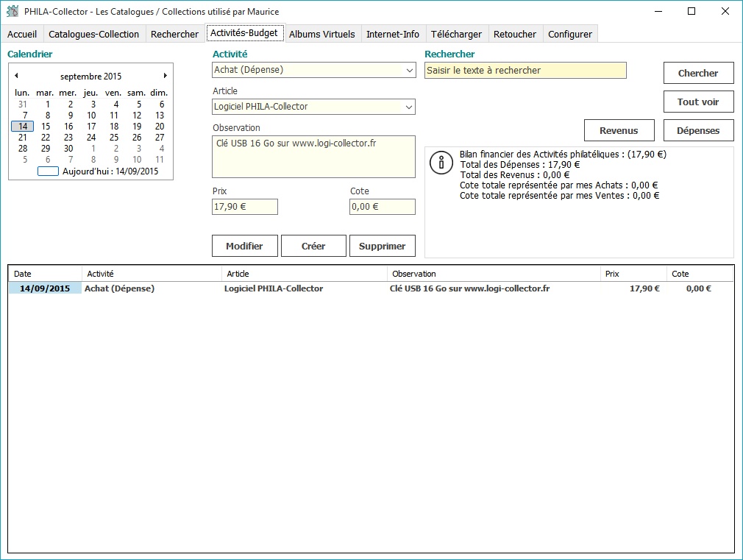The height and width of the screenshot is (560, 743).
Task: Click the Cote input field
Action: [383, 207]
